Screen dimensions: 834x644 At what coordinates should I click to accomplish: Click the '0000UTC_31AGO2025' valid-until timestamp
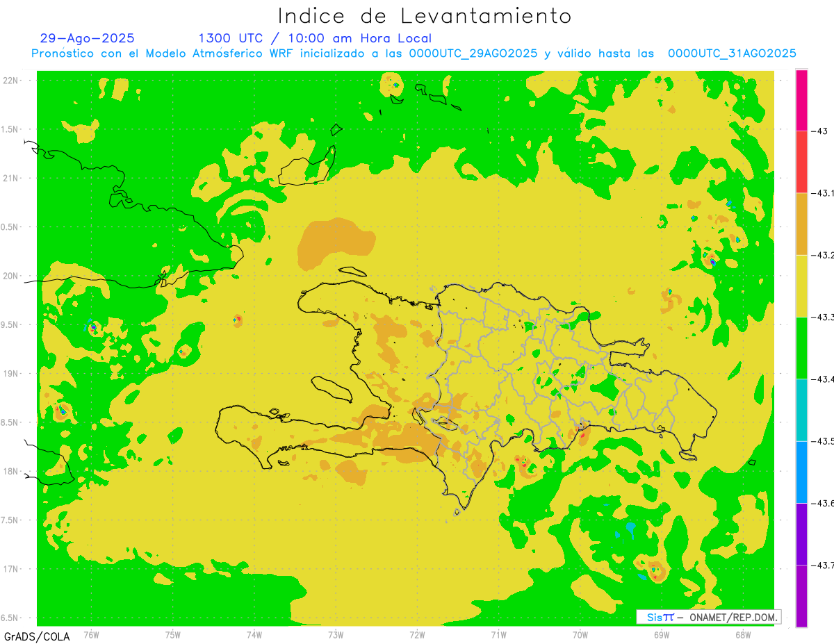coord(732,53)
